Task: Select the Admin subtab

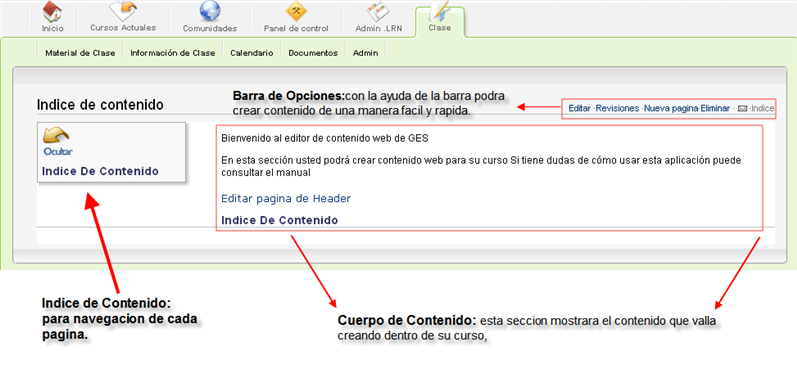Action: click(365, 53)
